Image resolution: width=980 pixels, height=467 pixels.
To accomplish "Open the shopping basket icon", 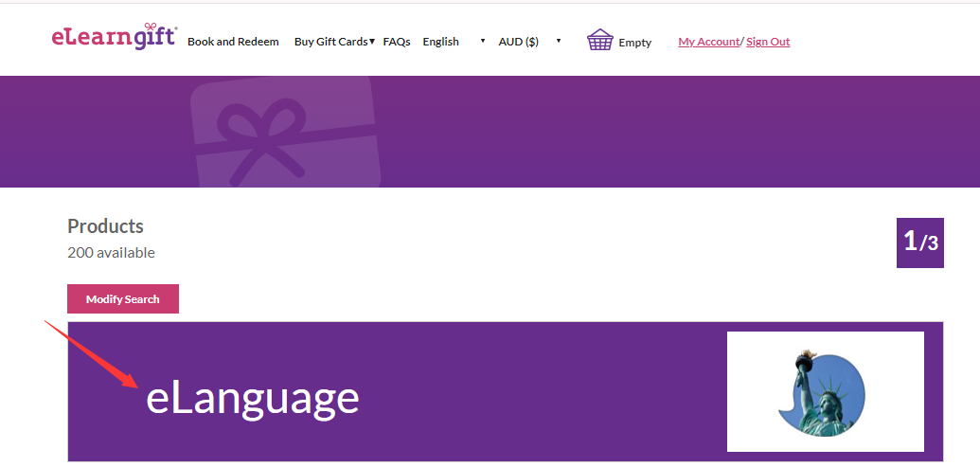I will [x=600, y=41].
